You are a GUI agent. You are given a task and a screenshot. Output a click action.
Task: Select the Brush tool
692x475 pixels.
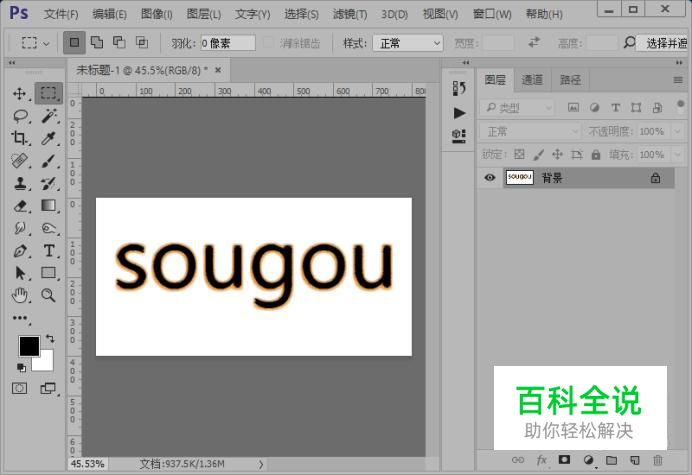click(x=49, y=161)
